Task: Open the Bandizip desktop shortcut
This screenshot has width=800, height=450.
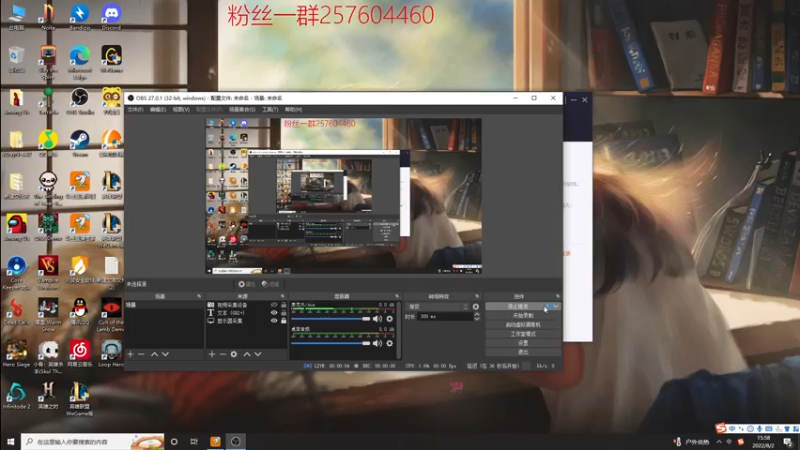Action: pyautogui.click(x=80, y=17)
